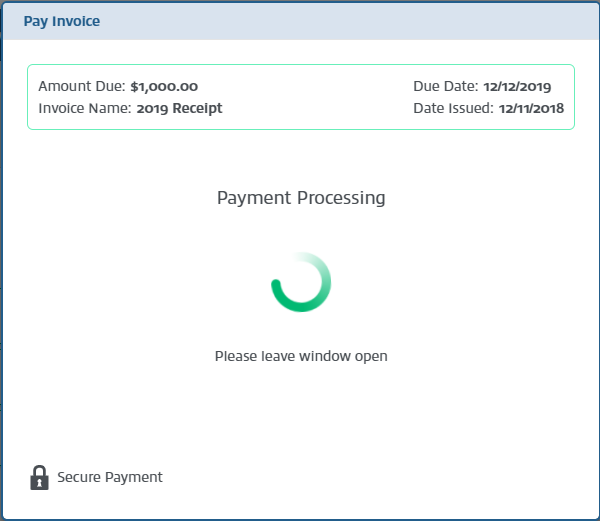Click the '2019 Receipt' invoice name
Screen dimensions: 600x521
coord(179,109)
